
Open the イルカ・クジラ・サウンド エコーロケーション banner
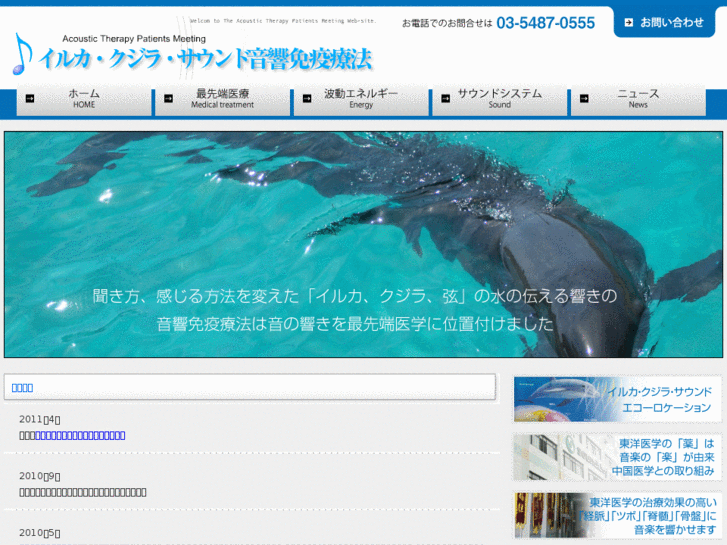[618, 399]
